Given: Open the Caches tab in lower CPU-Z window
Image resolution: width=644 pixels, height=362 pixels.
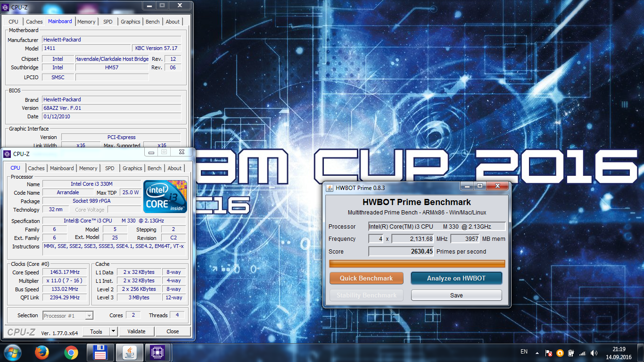Looking at the screenshot, I should (36, 168).
